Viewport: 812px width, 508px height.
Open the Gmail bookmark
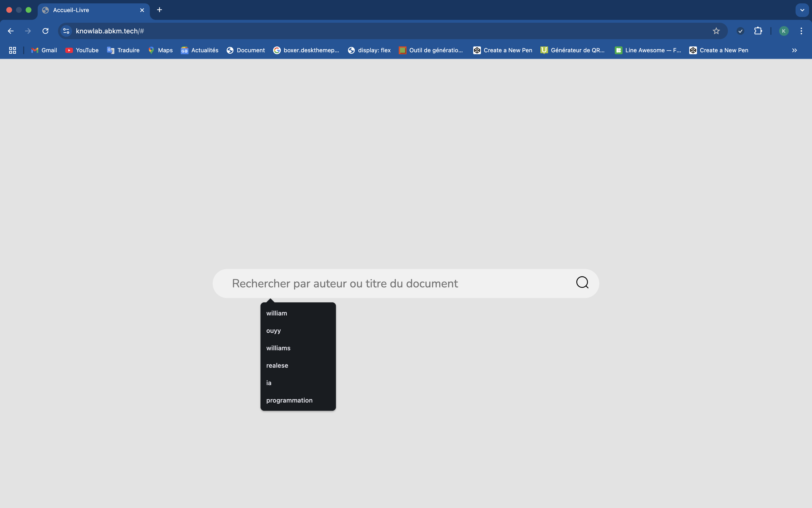(44, 50)
